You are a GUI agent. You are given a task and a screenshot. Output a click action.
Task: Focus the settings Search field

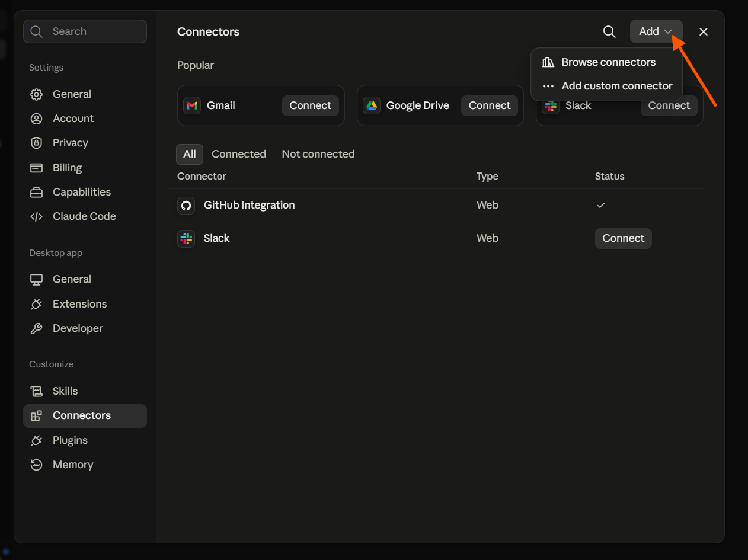coord(85,31)
